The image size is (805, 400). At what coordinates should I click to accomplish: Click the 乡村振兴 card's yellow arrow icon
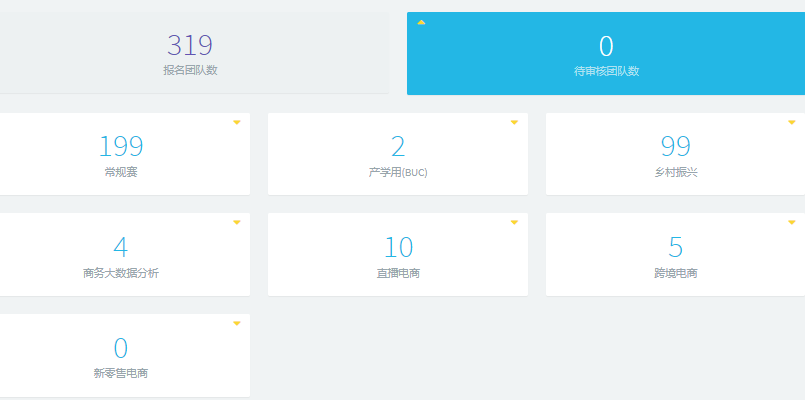pyautogui.click(x=792, y=122)
